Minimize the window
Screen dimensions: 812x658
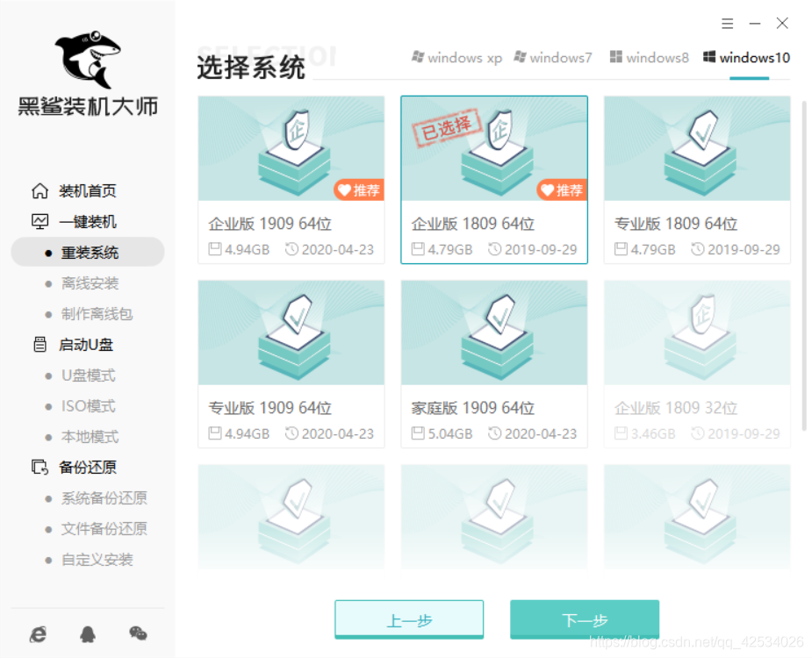click(x=755, y=24)
